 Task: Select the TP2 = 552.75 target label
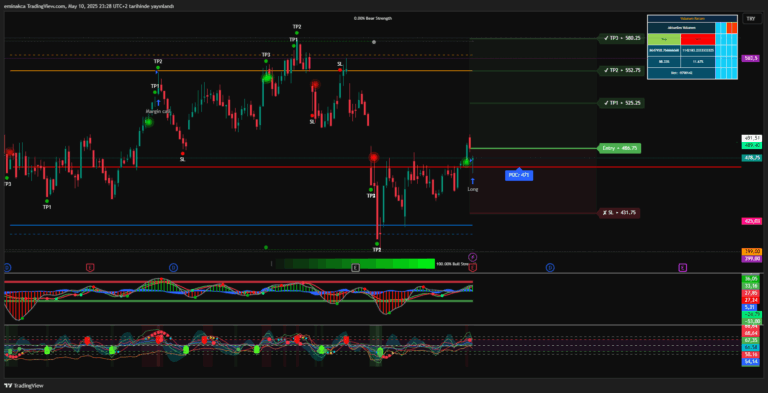click(x=620, y=71)
